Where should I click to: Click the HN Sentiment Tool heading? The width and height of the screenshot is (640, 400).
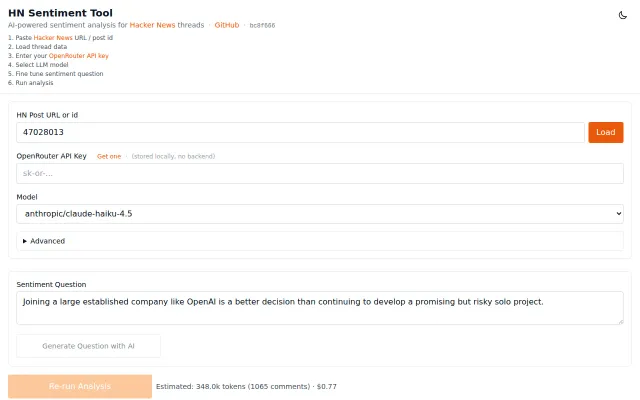point(60,13)
